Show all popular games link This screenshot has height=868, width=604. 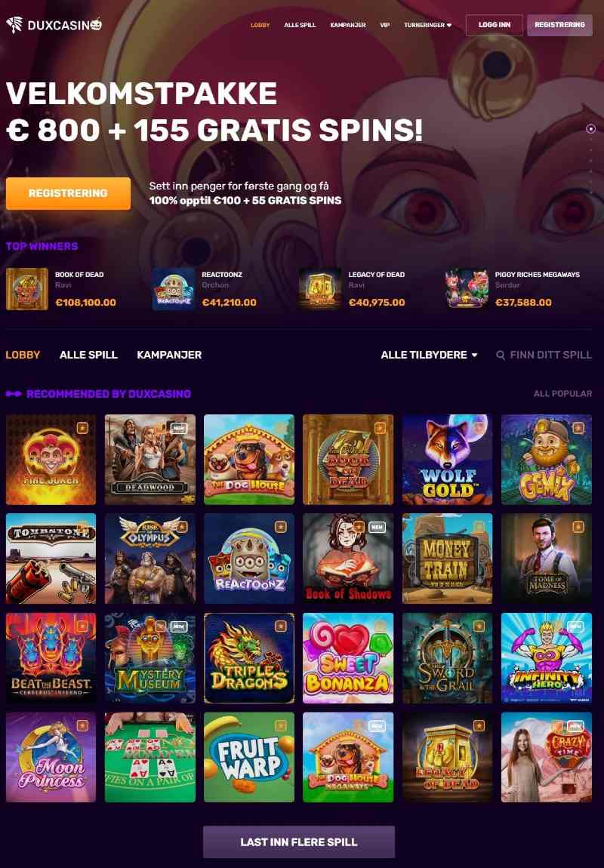[x=562, y=393]
